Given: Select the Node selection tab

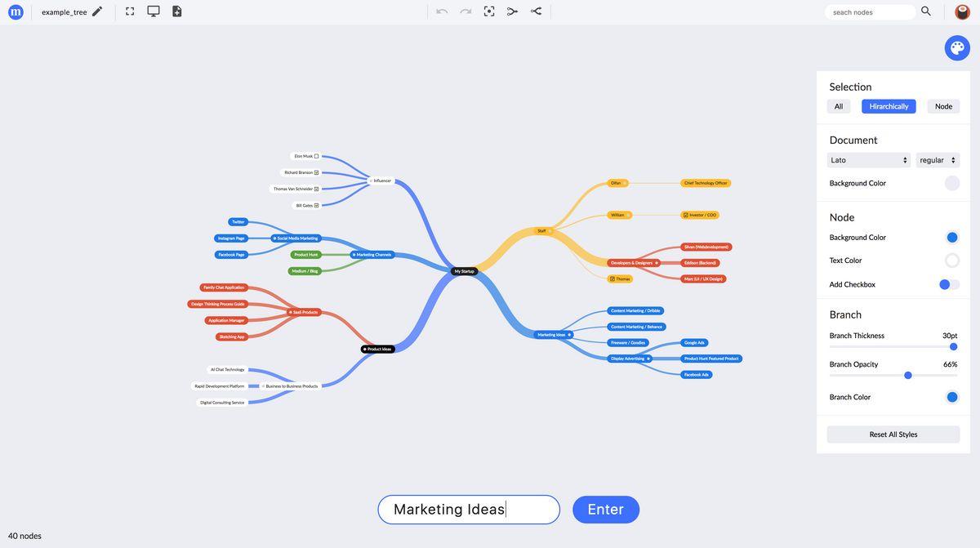Looking at the screenshot, I should (x=943, y=106).
